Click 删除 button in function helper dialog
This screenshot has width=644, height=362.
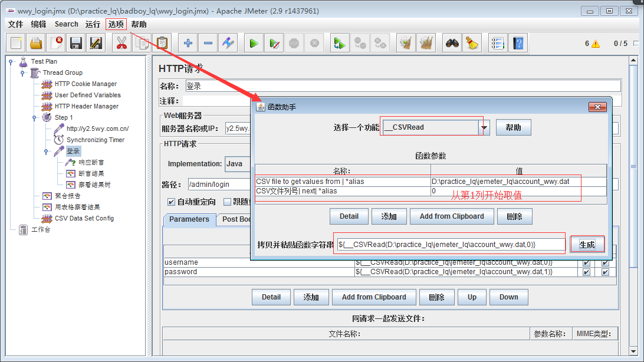515,216
